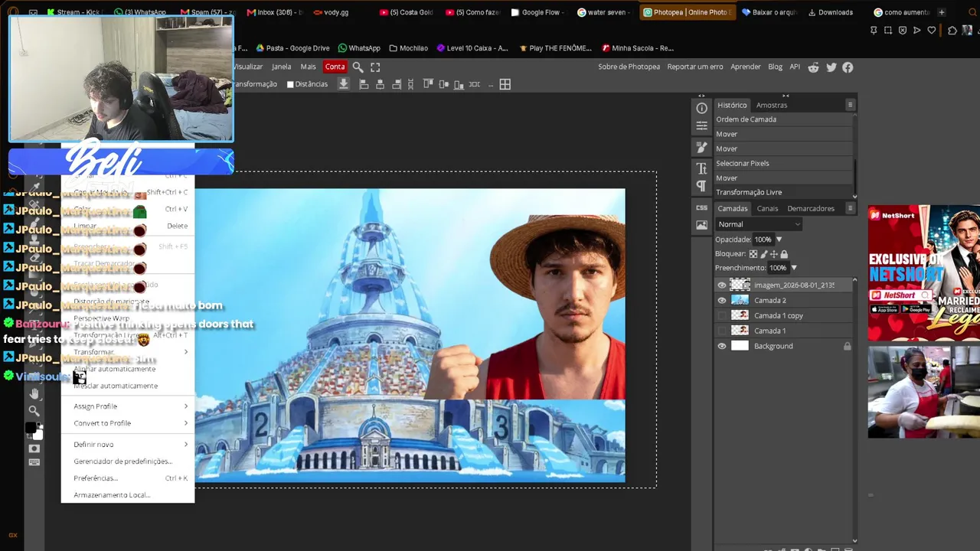Align top edges icon in options bar
Viewport: 980px width, 551px height.
click(428, 84)
